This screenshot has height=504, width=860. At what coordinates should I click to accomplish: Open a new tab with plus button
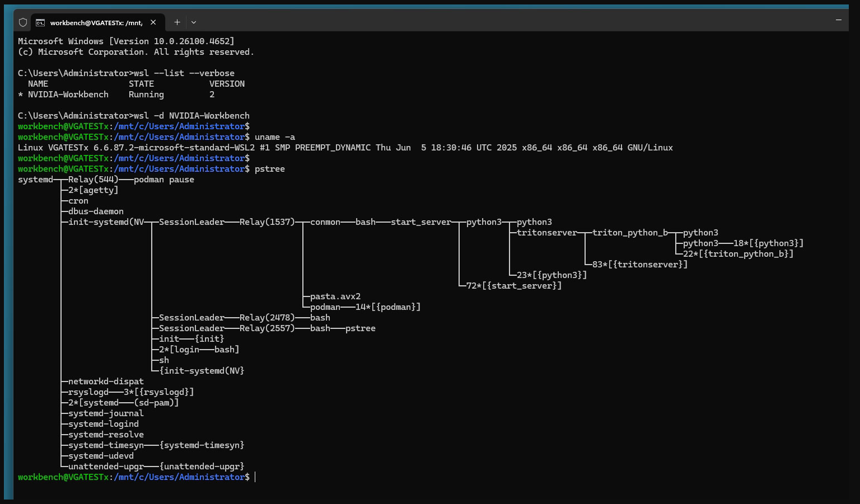[177, 22]
